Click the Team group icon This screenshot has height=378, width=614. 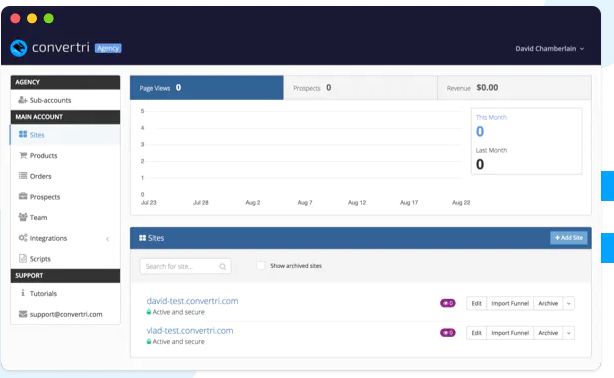(23, 217)
